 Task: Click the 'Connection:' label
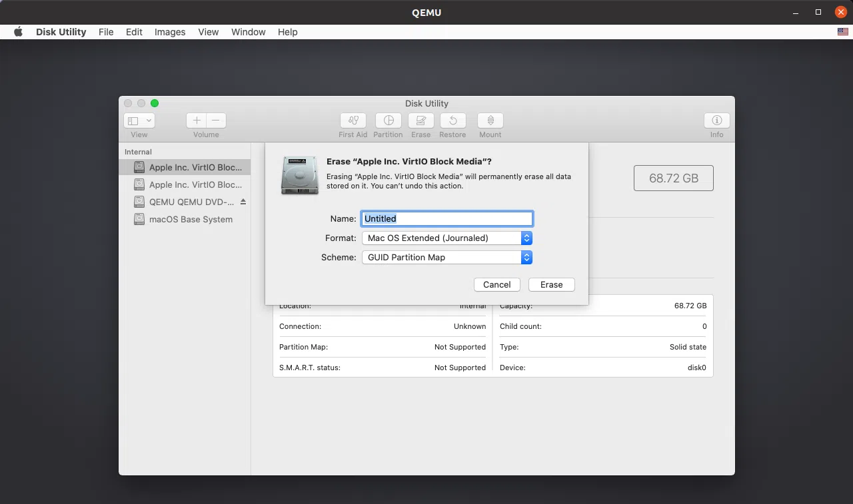point(300,326)
